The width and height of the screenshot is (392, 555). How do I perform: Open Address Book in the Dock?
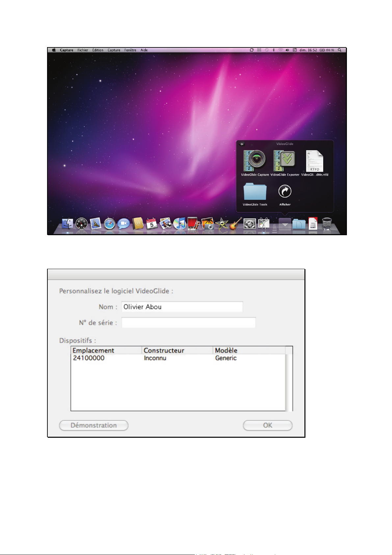click(138, 224)
